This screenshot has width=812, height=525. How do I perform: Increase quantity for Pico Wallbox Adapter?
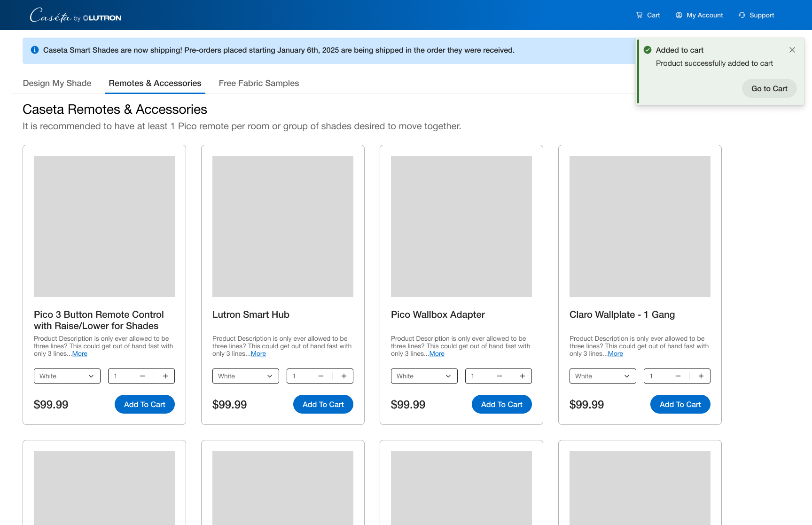tap(523, 376)
